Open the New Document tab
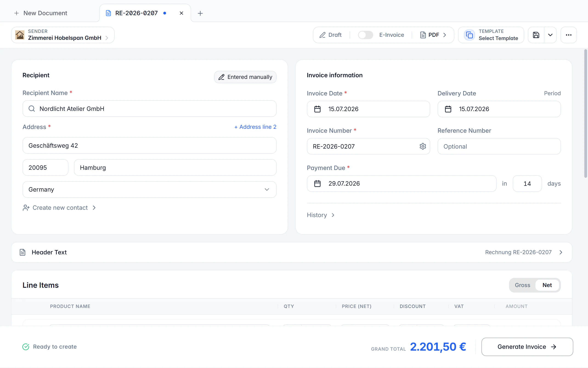588x368 pixels. (x=41, y=13)
